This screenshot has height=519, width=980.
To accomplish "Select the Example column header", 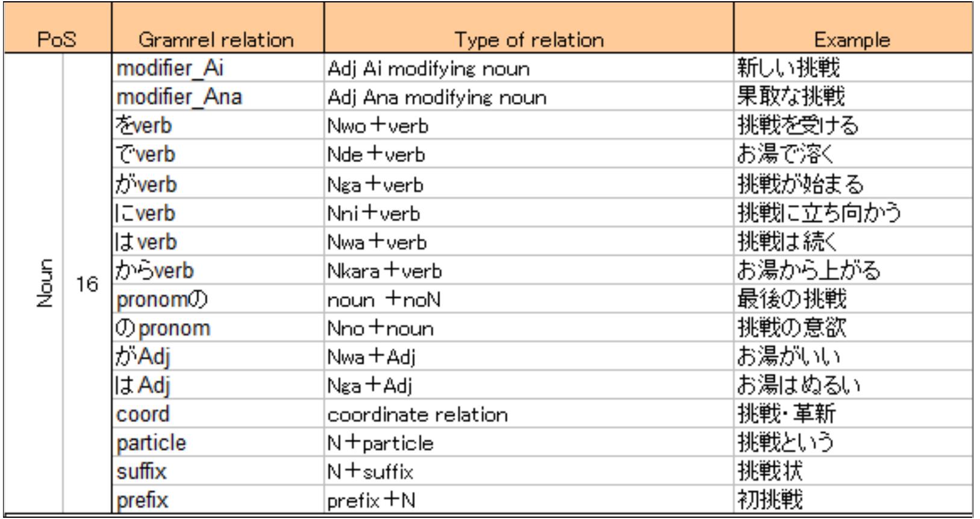I will pyautogui.click(x=852, y=40).
